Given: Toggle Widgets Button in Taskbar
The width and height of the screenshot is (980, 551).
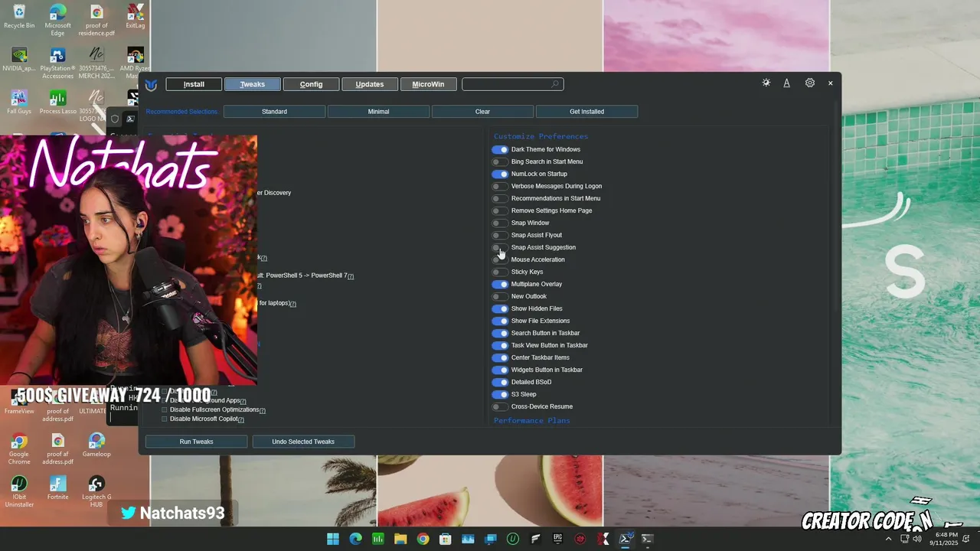Looking at the screenshot, I should [x=500, y=370].
